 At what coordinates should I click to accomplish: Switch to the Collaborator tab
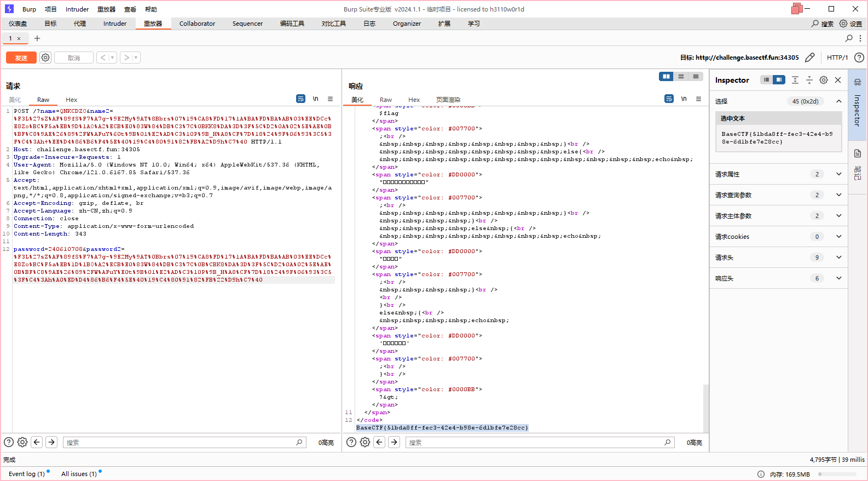(x=197, y=24)
